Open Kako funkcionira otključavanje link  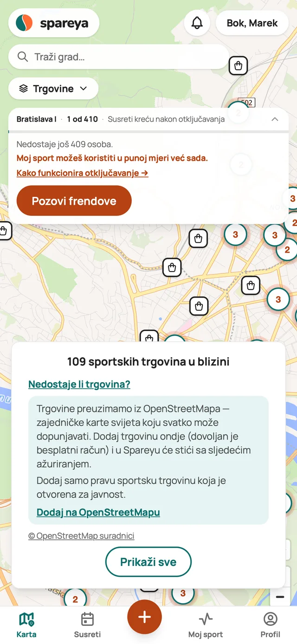click(x=83, y=173)
